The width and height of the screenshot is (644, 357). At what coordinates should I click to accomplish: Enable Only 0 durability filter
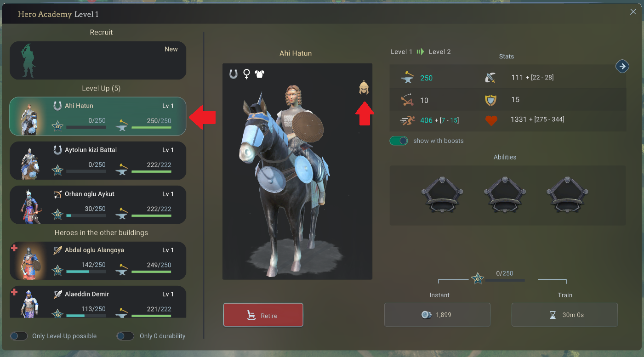[x=125, y=336]
